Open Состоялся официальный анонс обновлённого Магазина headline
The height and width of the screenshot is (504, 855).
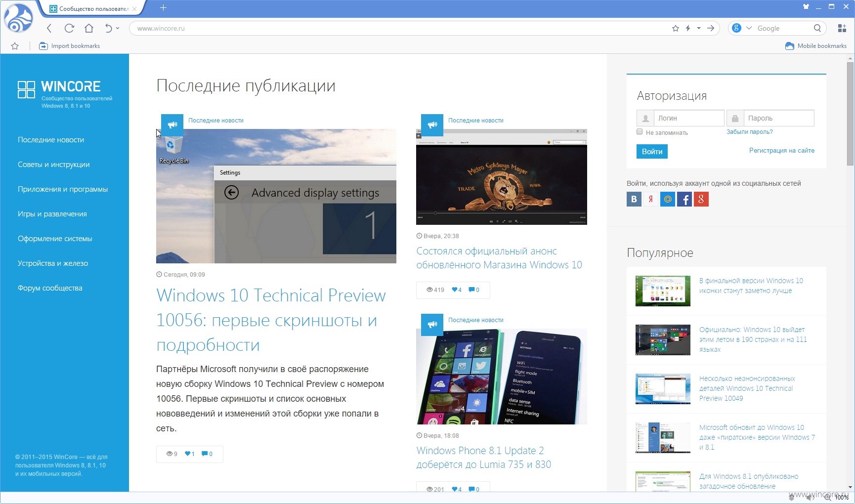[x=499, y=258]
